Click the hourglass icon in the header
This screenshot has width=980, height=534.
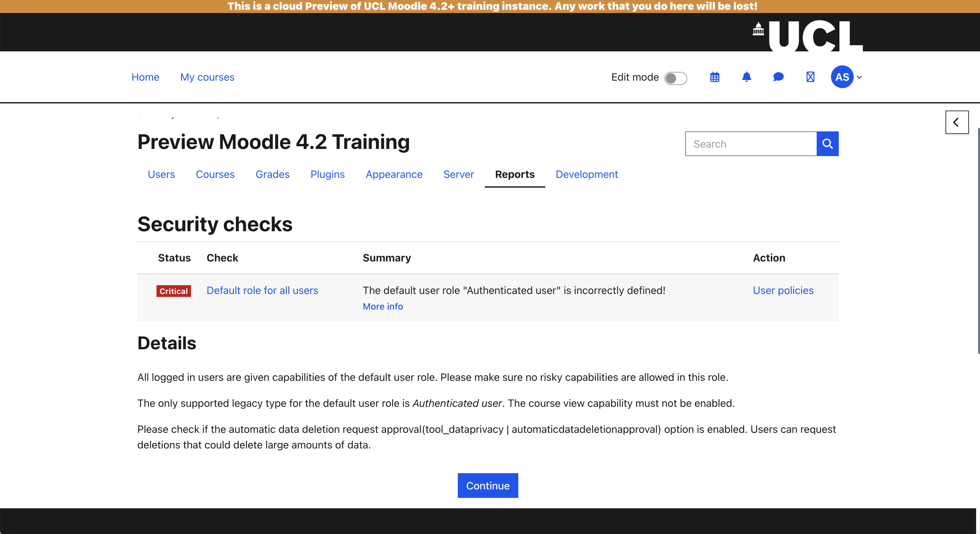pos(810,77)
